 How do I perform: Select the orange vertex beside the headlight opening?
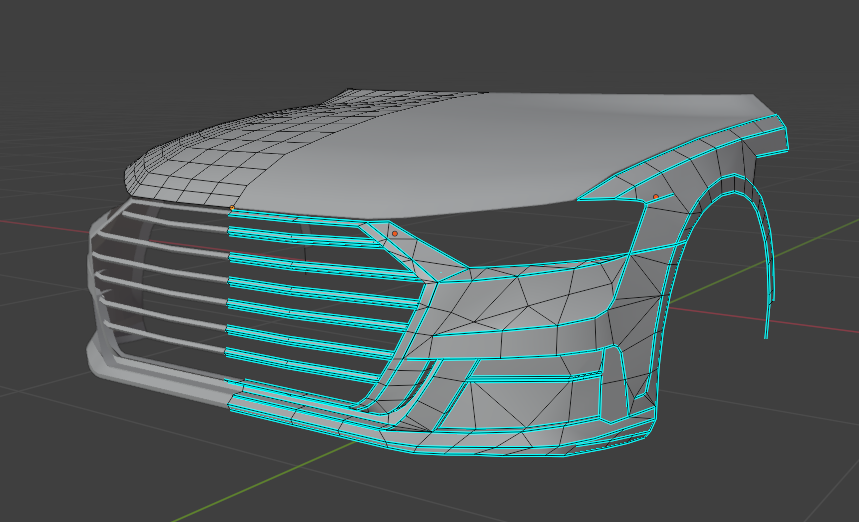[x=394, y=234]
